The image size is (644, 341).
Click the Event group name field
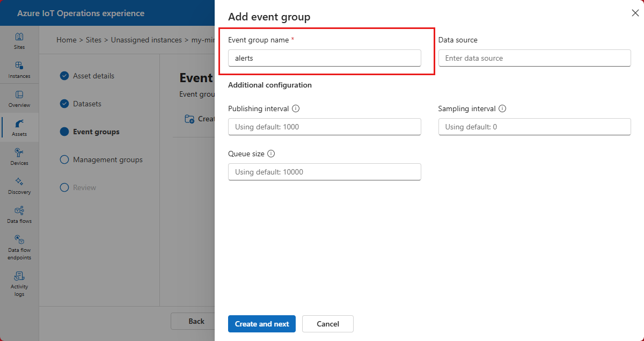click(324, 58)
